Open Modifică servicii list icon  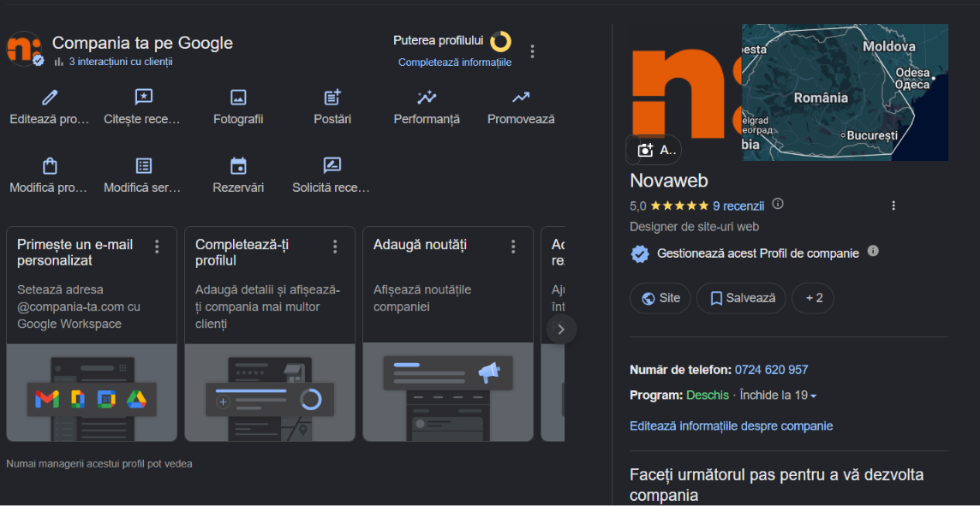click(x=144, y=165)
